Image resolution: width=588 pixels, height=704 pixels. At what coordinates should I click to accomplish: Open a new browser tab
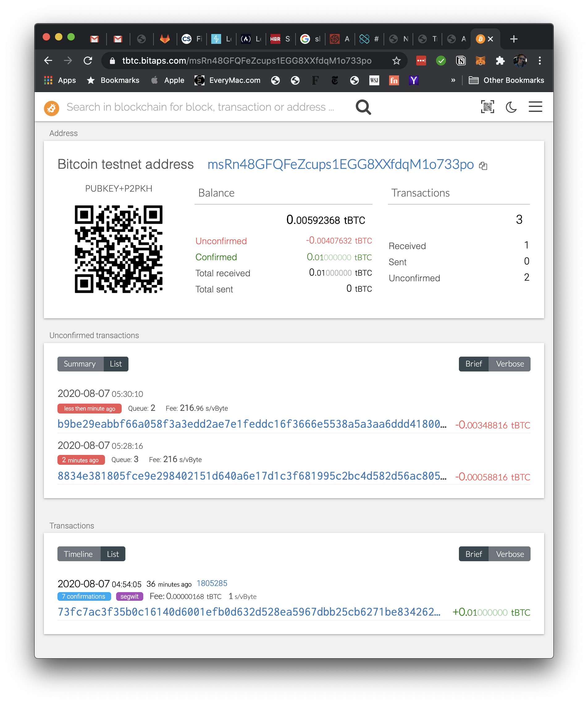[x=514, y=39]
